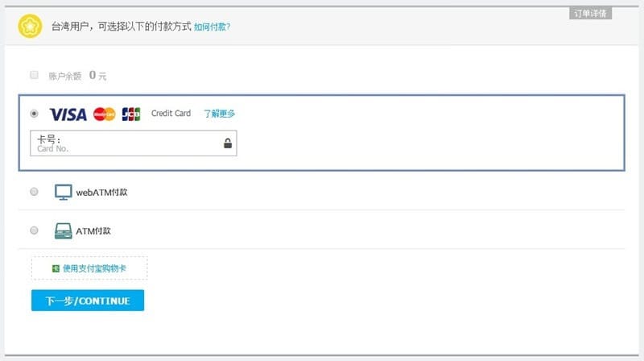Screen dimensions: 644x361
Task: Click the green shopping card icon
Action: [56, 268]
